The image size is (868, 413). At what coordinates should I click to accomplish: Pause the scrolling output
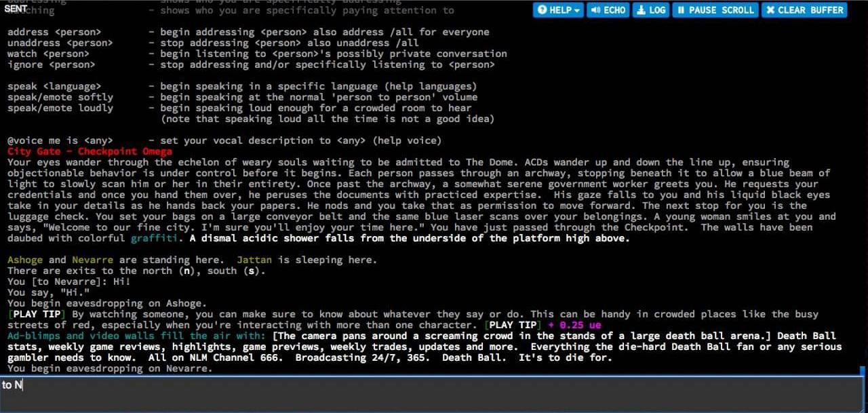[715, 9]
